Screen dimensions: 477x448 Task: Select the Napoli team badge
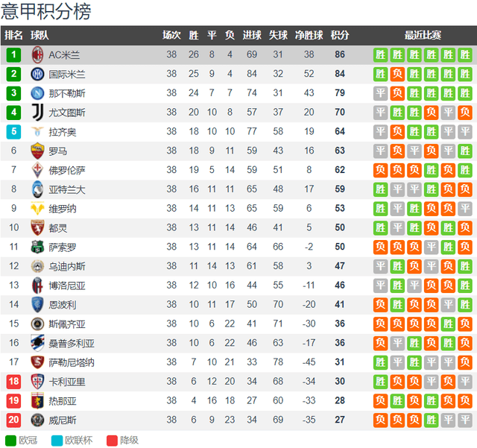(37, 93)
